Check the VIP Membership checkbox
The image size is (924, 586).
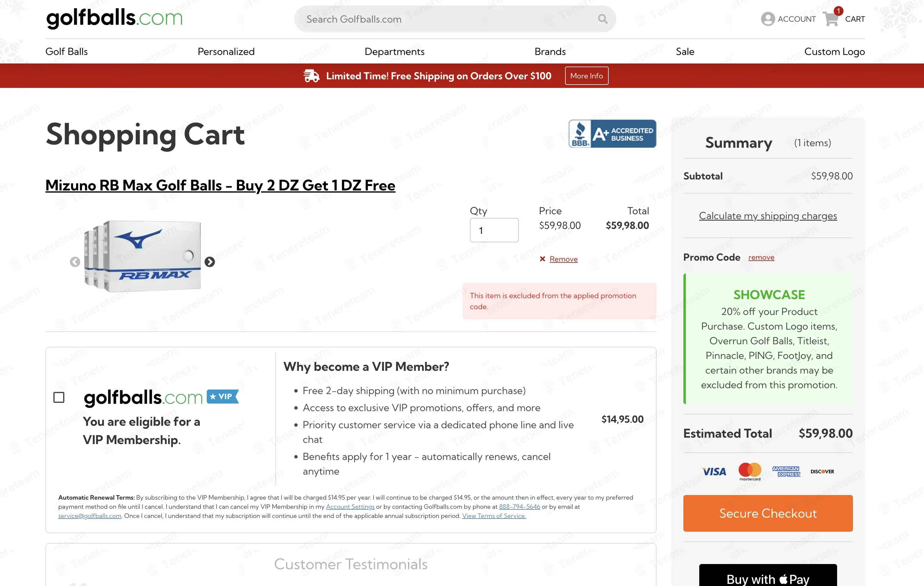(x=59, y=397)
